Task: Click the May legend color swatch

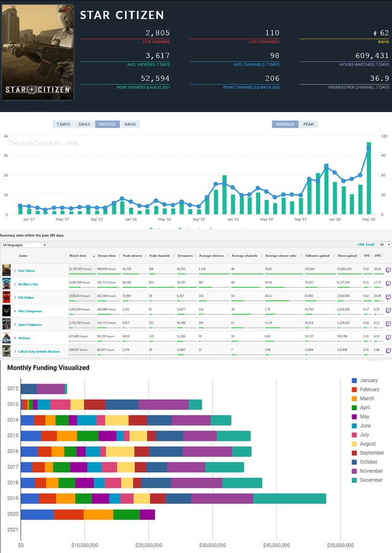Action: coord(354,416)
